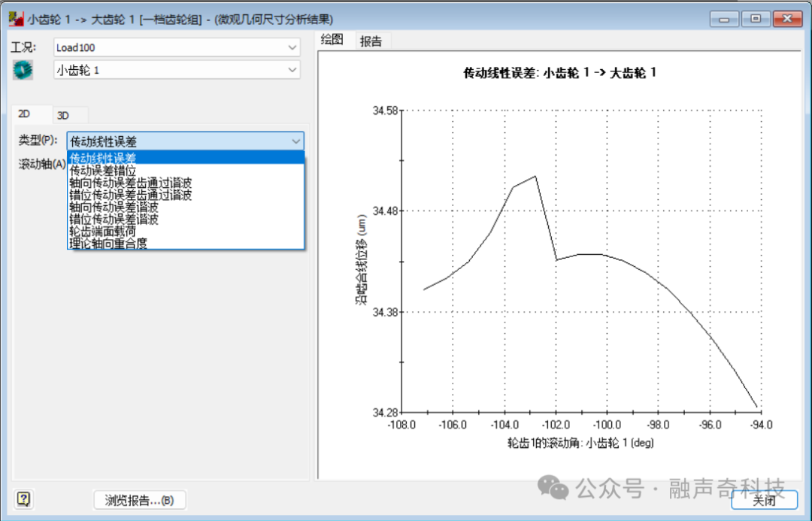Select 传动线性误差 in the dropdown list

click(186, 157)
